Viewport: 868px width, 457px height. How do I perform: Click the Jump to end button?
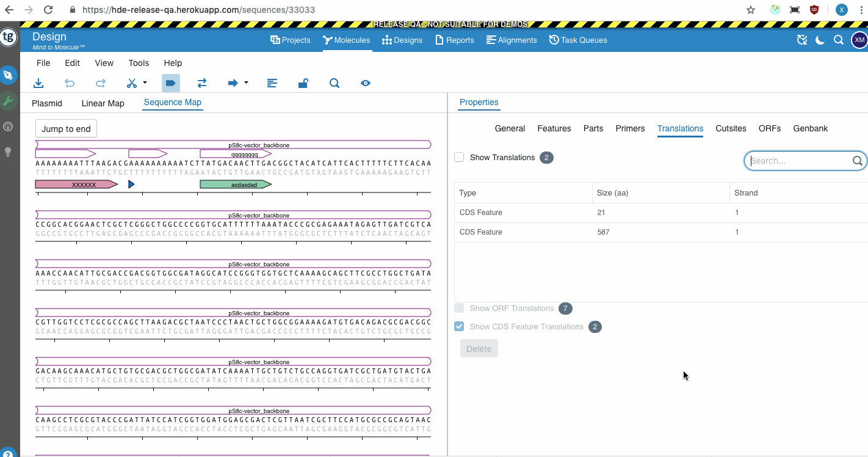(66, 128)
